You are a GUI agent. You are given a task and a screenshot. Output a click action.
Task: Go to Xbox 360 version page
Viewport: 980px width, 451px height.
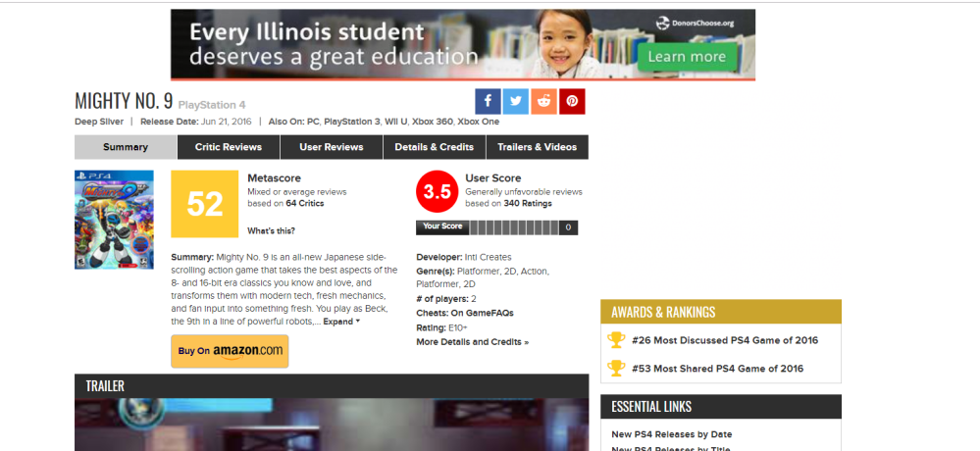(433, 122)
